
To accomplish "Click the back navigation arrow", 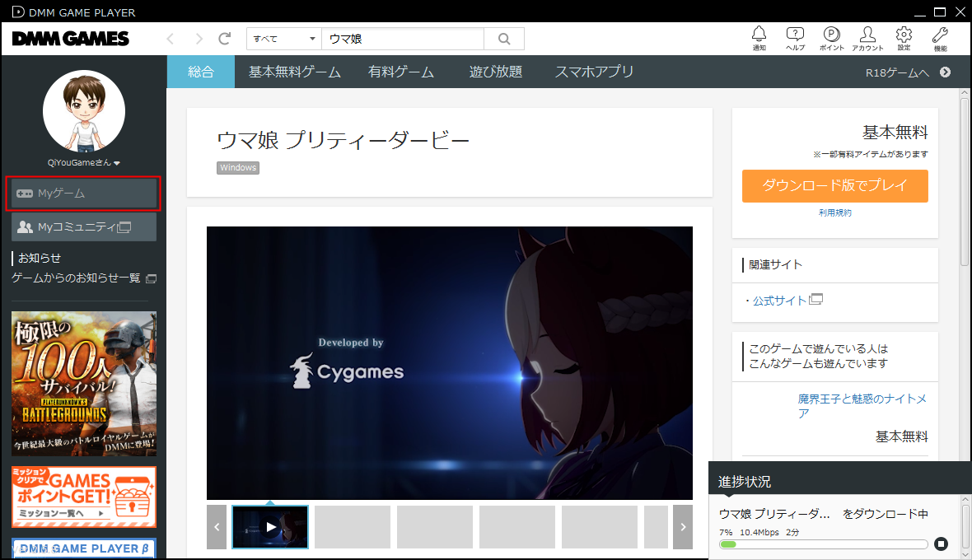I will [x=171, y=39].
